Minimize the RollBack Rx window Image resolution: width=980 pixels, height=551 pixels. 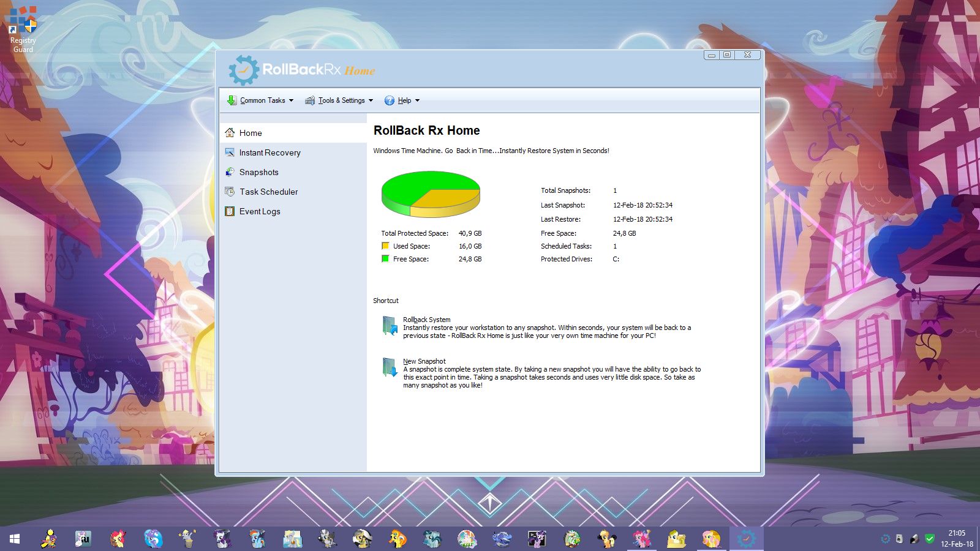click(x=712, y=54)
